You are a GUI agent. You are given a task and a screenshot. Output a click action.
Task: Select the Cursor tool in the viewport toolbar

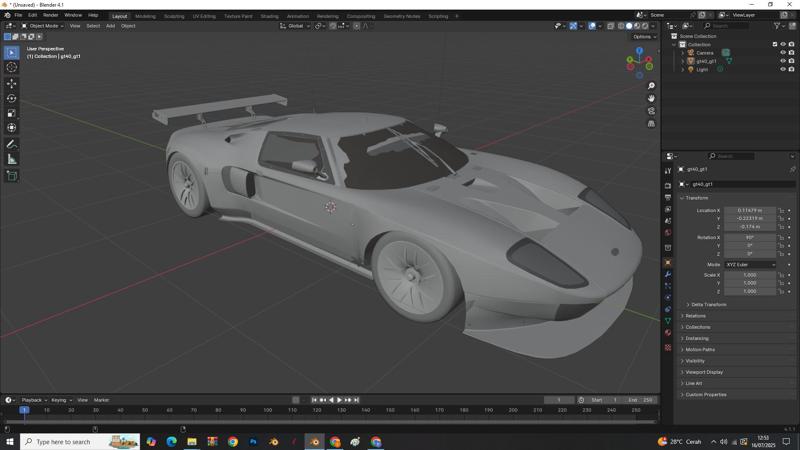pos(12,67)
